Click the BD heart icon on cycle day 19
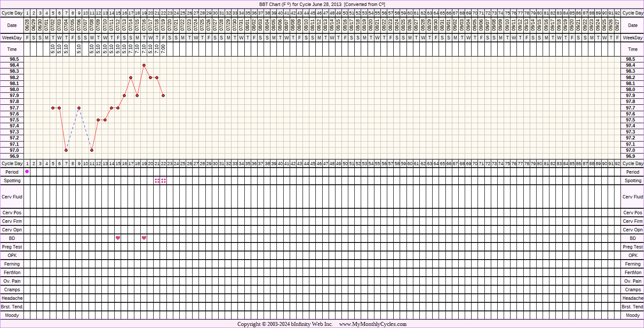Screen dimensions: 644x328 coord(144,238)
